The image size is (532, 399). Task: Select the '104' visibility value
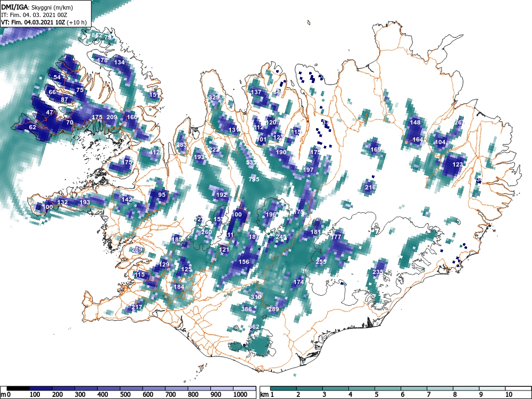pos(440,142)
